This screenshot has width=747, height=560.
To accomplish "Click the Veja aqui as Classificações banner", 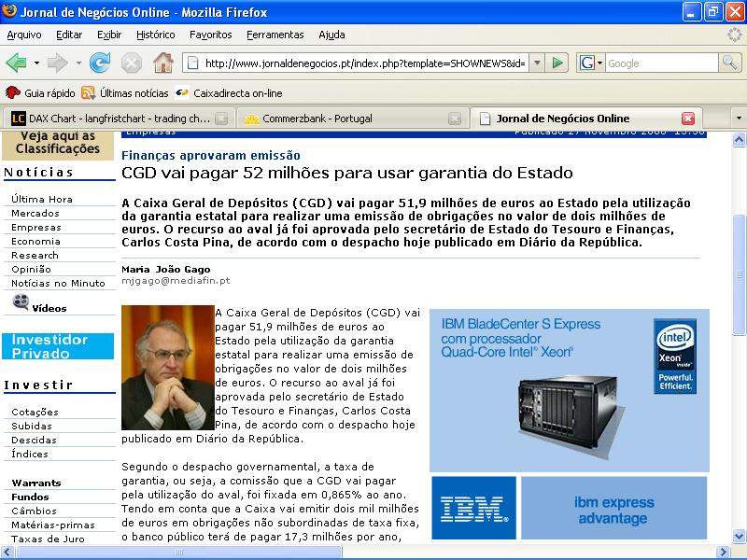I will pyautogui.click(x=58, y=145).
